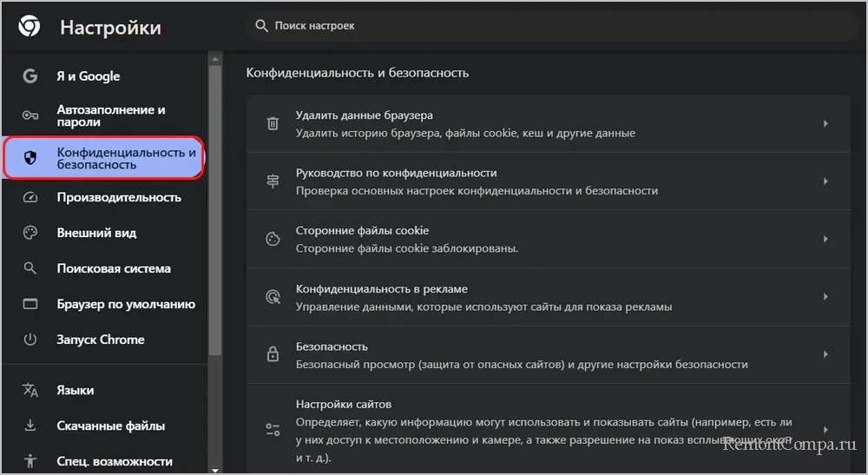Select Поисковая система in the sidebar

pyautogui.click(x=114, y=268)
